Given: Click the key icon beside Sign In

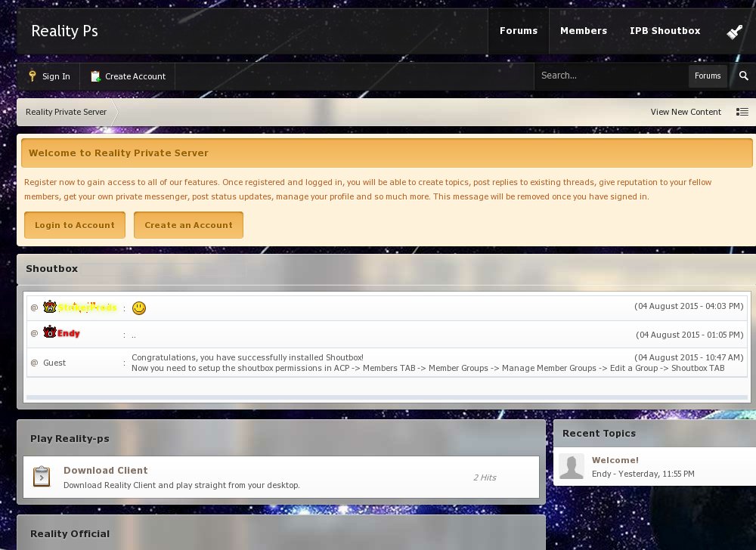Looking at the screenshot, I should tap(32, 76).
